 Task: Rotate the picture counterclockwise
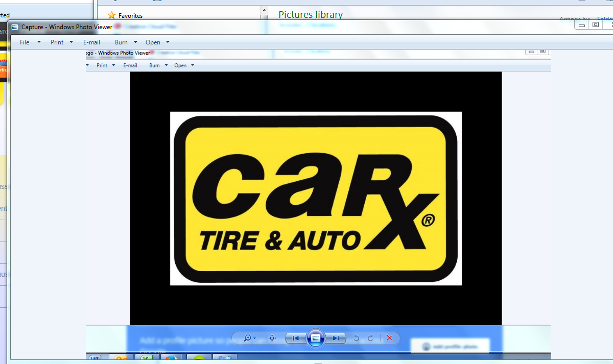[x=357, y=338]
